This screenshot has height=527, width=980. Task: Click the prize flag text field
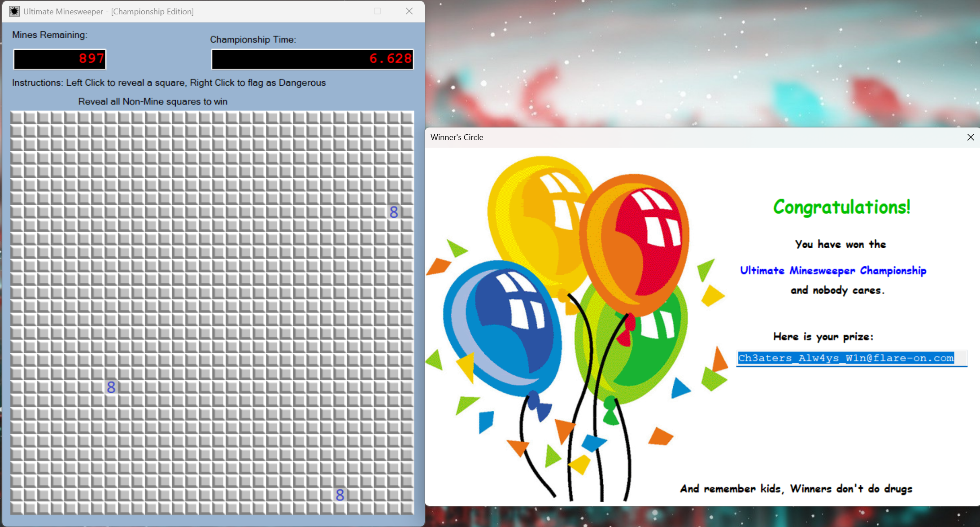coord(851,358)
